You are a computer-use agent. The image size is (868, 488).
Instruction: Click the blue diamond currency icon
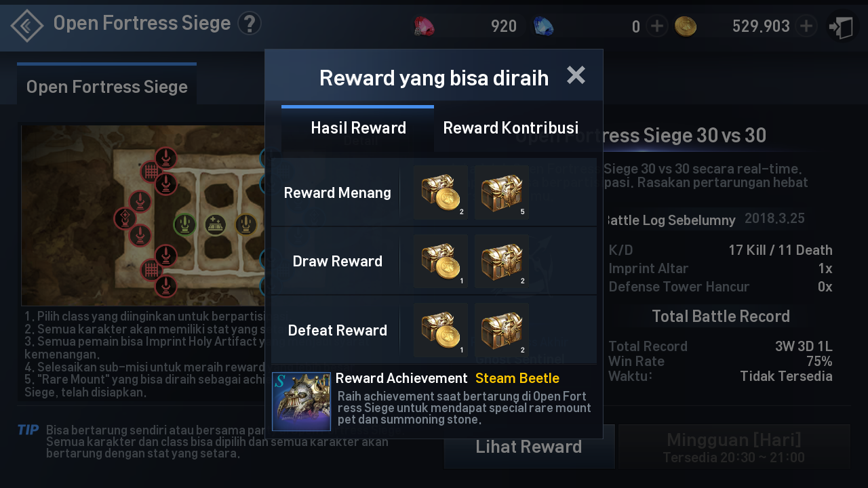tap(543, 26)
